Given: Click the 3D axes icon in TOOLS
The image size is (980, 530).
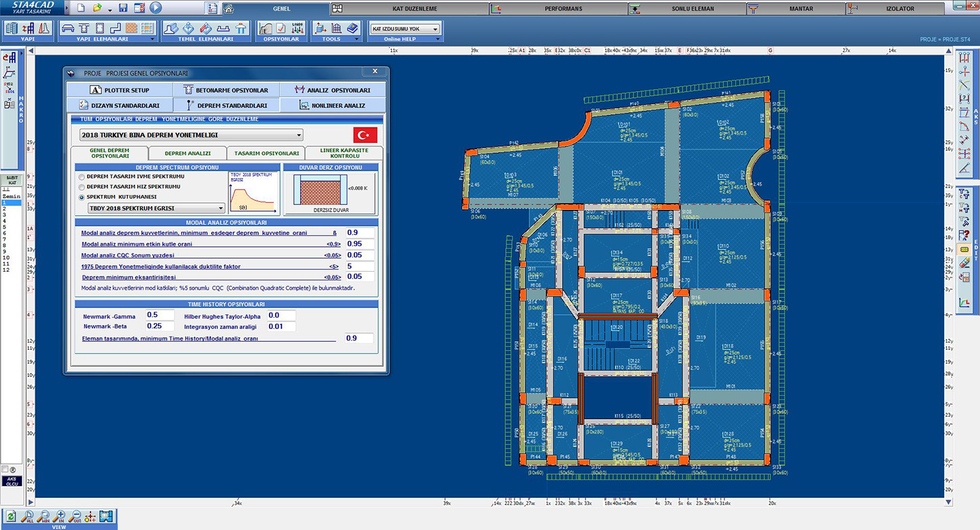Looking at the screenshot, I should [x=320, y=28].
